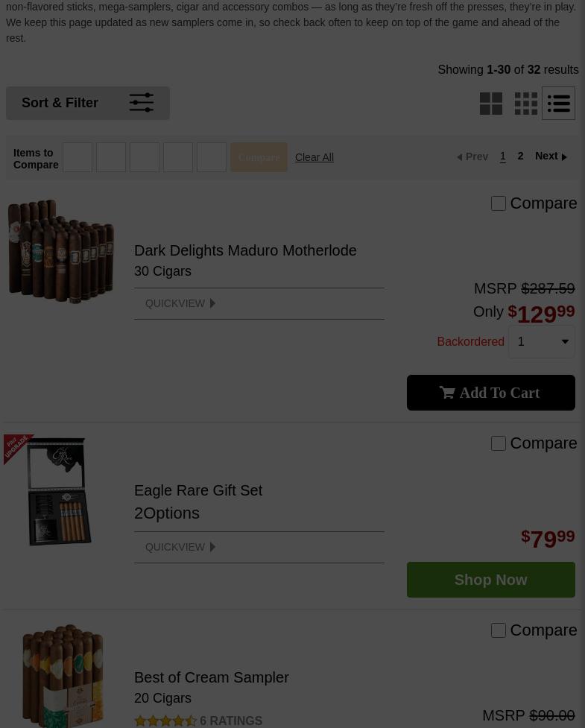Check Compare for Best of Cream Sampler

click(498, 630)
